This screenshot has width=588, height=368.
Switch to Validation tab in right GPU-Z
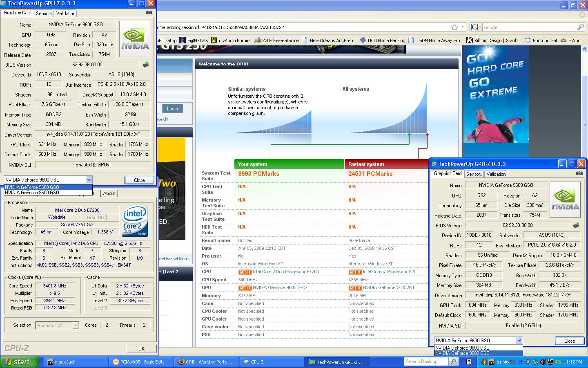(496, 174)
